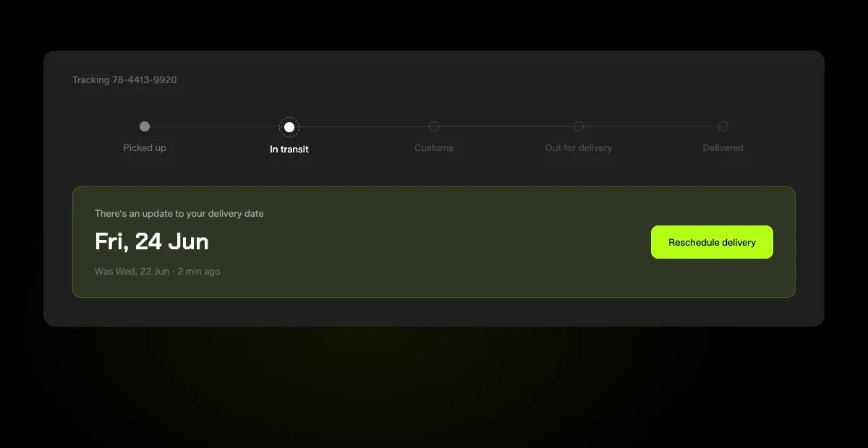Click the "Out for delivery" label
868x448 pixels.
coord(579,148)
